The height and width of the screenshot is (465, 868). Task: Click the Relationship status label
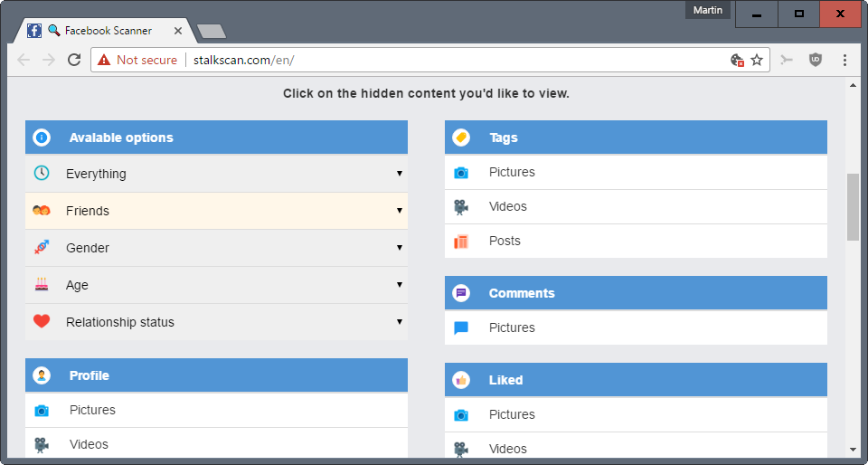[x=120, y=322]
